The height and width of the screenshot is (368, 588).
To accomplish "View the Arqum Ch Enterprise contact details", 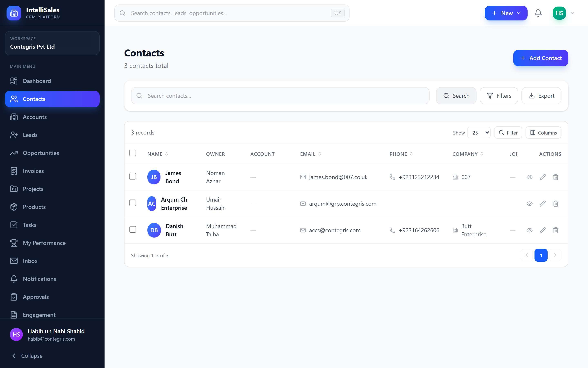I will pos(529,203).
